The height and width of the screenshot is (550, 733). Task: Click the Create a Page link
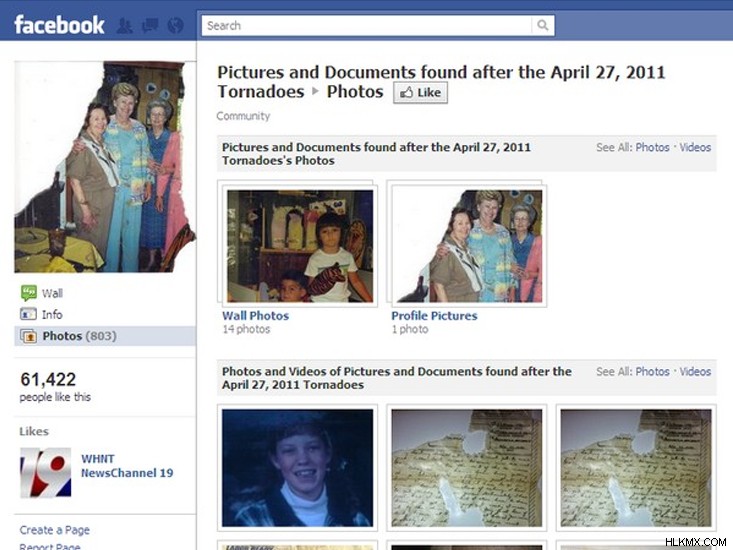[54, 530]
